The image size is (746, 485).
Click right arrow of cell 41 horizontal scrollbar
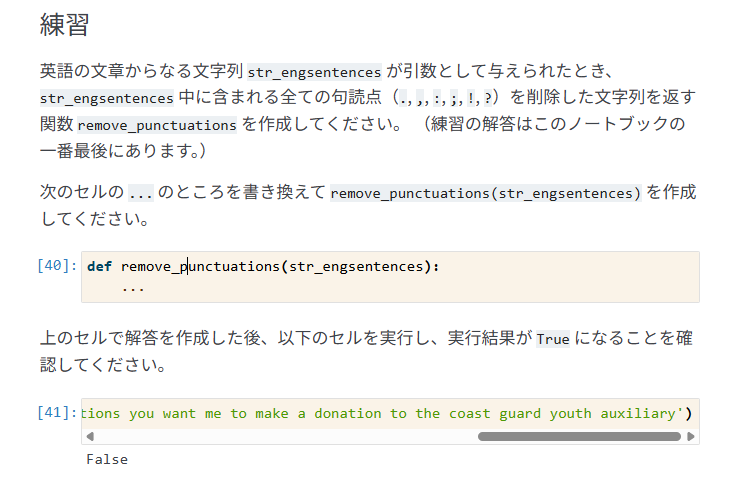691,436
